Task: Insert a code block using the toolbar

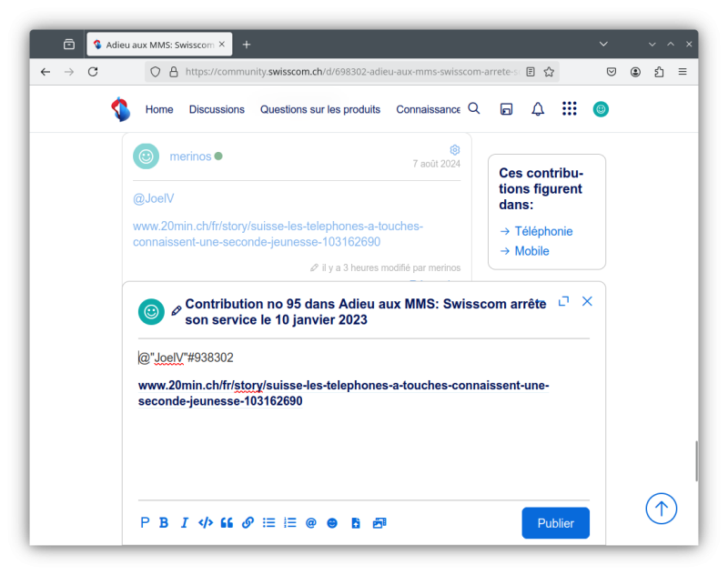Action: [x=206, y=523]
